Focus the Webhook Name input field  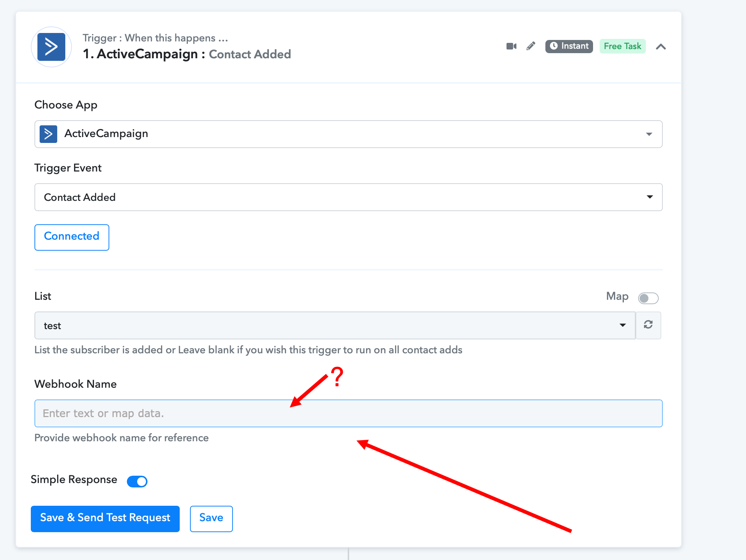(x=348, y=413)
